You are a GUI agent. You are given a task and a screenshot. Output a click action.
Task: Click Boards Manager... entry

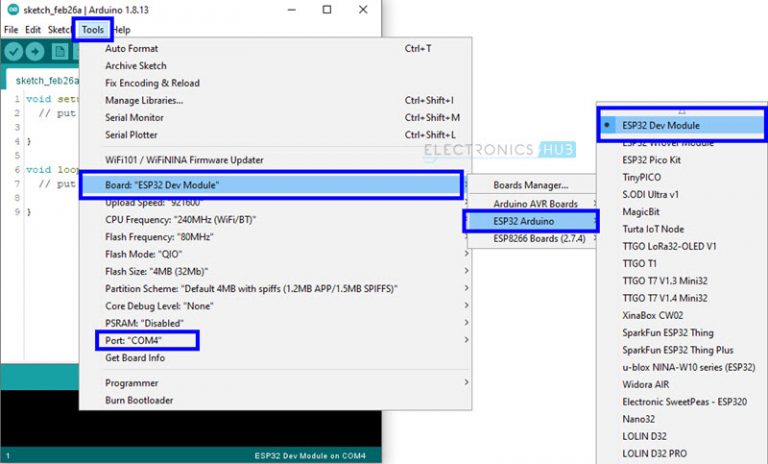click(530, 185)
